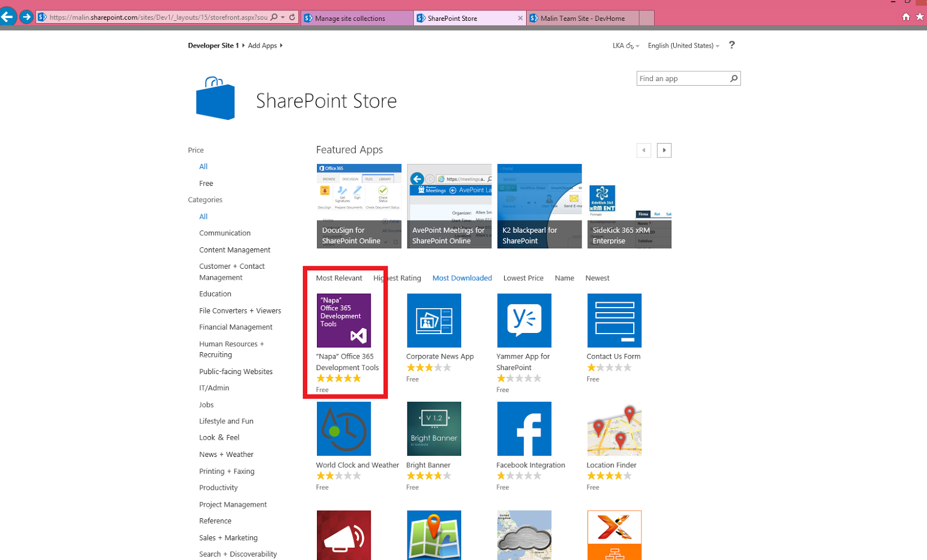Image resolution: width=927 pixels, height=560 pixels.
Task: Open the World Clock and Weather icon
Action: point(344,429)
